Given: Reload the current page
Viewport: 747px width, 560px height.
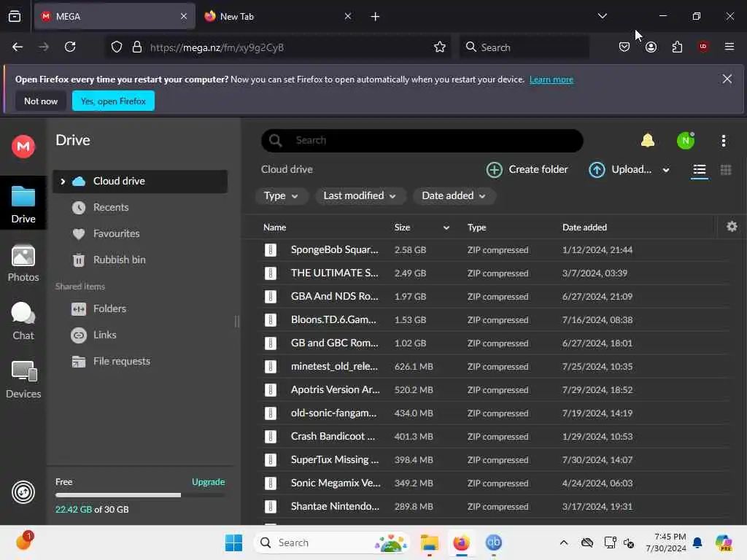Looking at the screenshot, I should (70, 47).
